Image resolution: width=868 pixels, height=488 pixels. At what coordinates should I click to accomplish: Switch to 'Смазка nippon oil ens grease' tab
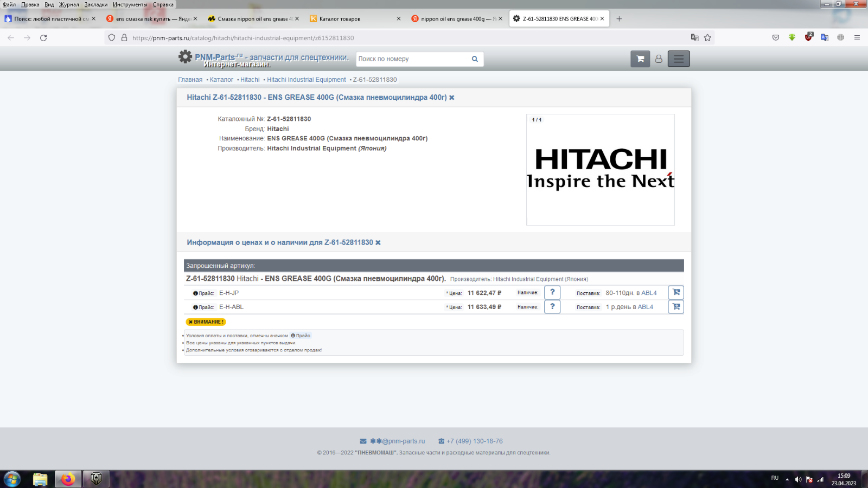pos(253,19)
